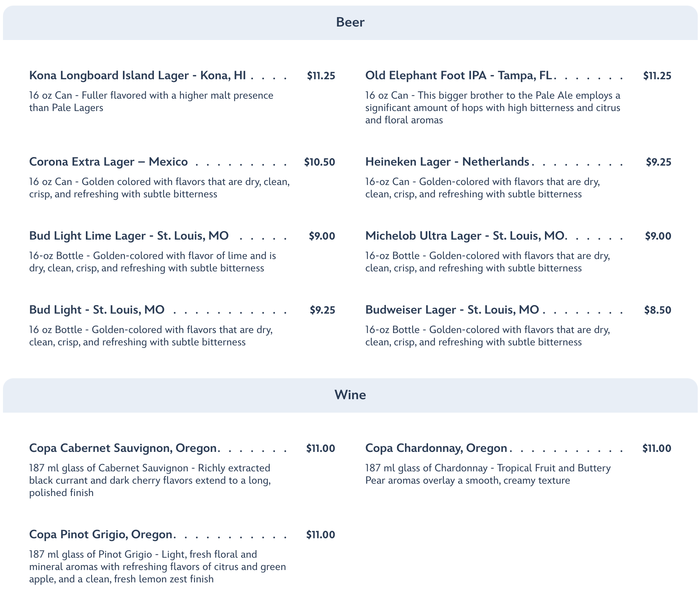The width and height of the screenshot is (700, 613).
Task: Select Michelob Ultra Lager item name
Action: tap(465, 236)
